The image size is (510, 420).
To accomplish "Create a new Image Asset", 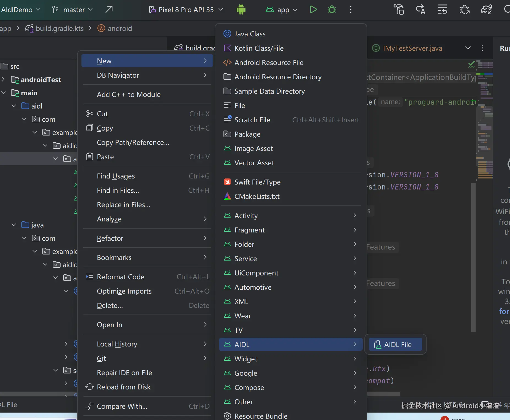I will (x=291, y=148).
